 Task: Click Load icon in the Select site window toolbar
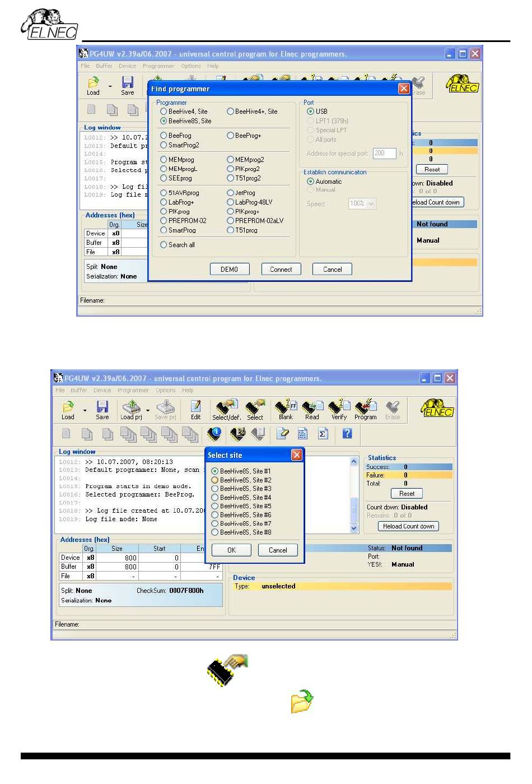coord(68,410)
